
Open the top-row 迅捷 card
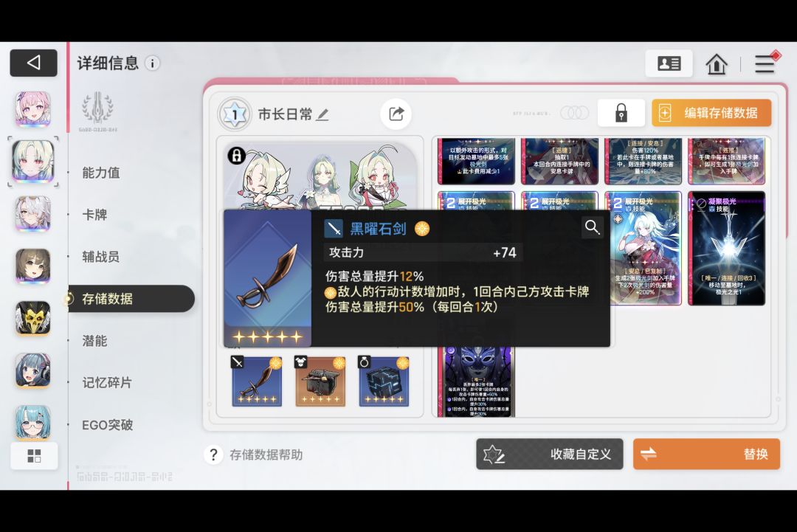point(559,161)
